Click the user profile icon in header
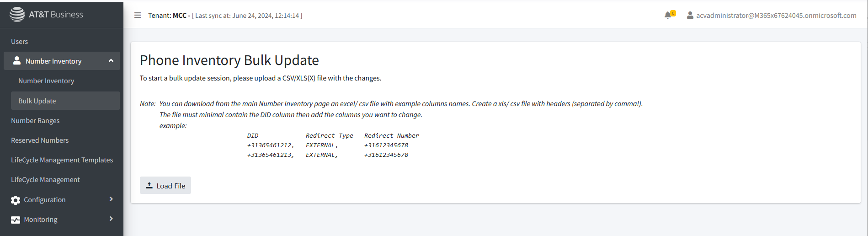The width and height of the screenshot is (868, 236). pos(690,15)
